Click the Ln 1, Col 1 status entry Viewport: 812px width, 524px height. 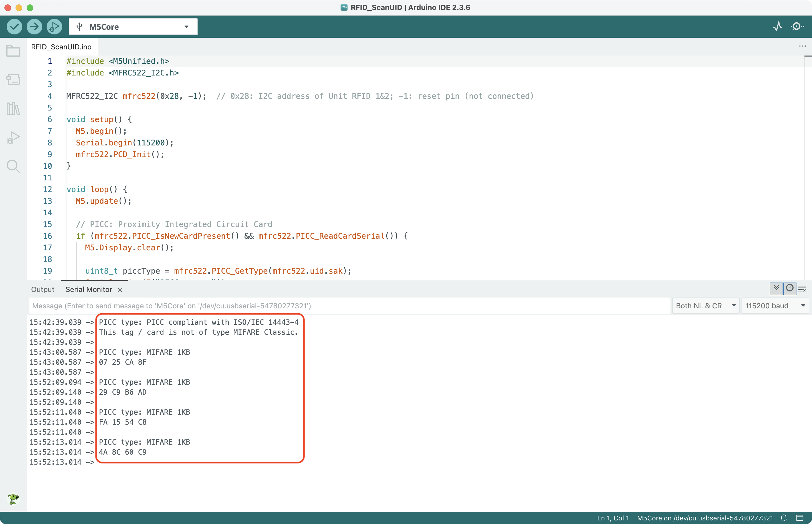pyautogui.click(x=613, y=518)
